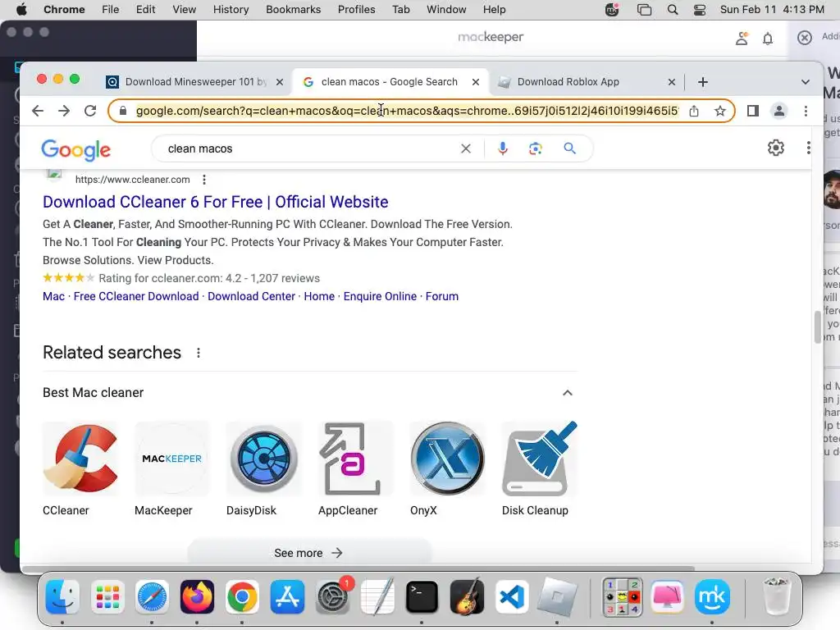Open Chrome's three-dot menu
This screenshot has width=840, height=630.
(806, 111)
